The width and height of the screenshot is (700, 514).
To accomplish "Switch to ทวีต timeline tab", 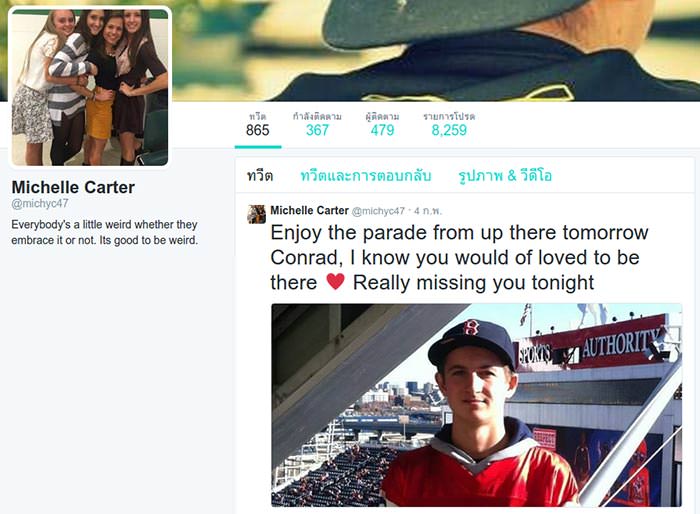I will pos(260,176).
